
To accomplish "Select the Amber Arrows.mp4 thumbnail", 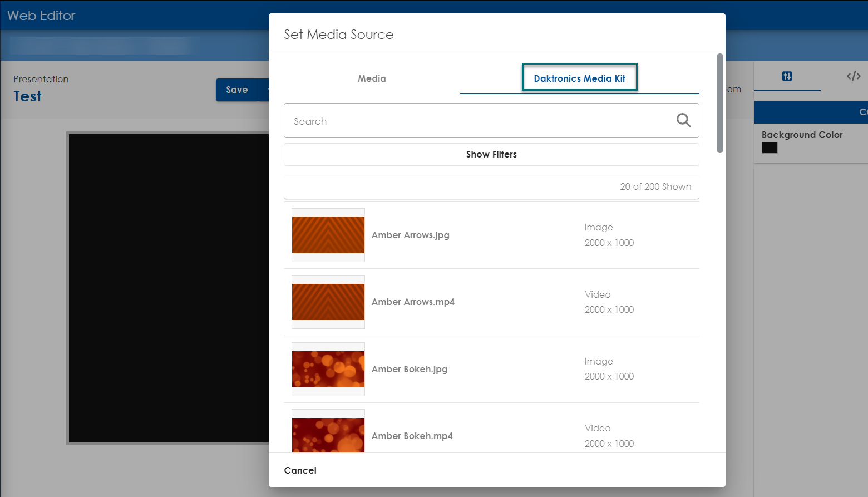I will [x=328, y=302].
